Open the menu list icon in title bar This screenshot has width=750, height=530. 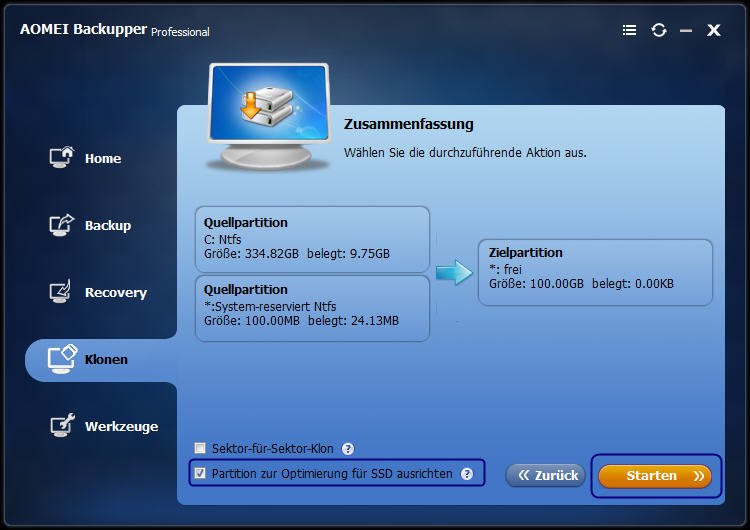[x=629, y=30]
